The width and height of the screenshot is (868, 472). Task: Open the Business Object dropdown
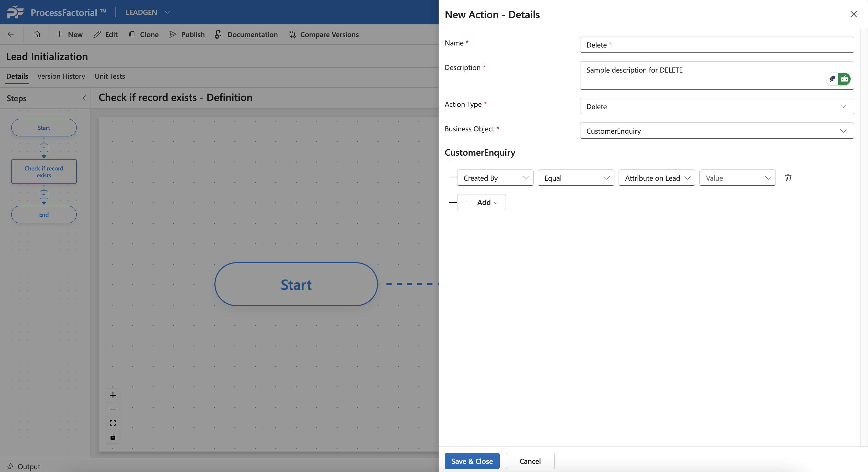(x=716, y=131)
